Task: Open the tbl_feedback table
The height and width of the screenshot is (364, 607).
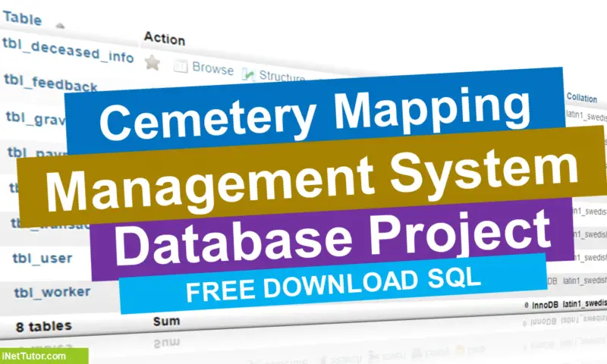Action: pos(50,83)
